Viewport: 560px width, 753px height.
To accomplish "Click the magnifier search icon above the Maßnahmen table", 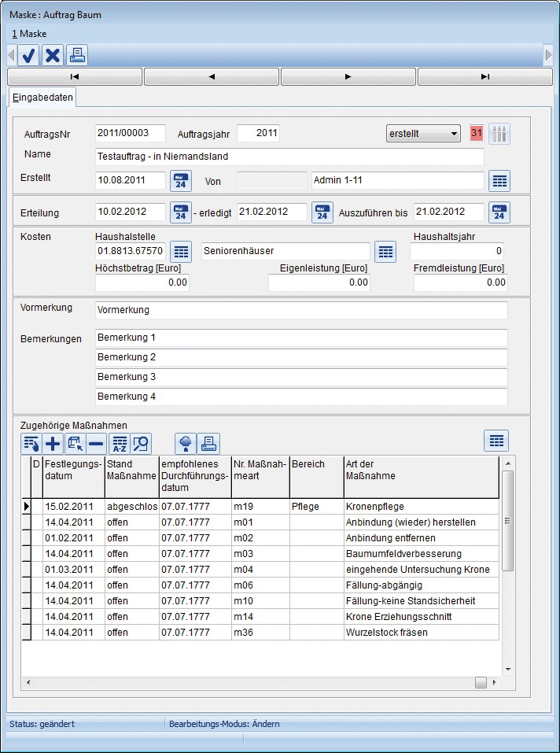I will (141, 444).
